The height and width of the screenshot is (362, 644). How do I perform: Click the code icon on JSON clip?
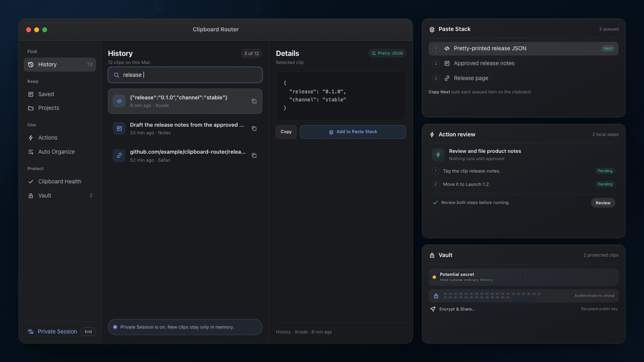[x=119, y=101]
